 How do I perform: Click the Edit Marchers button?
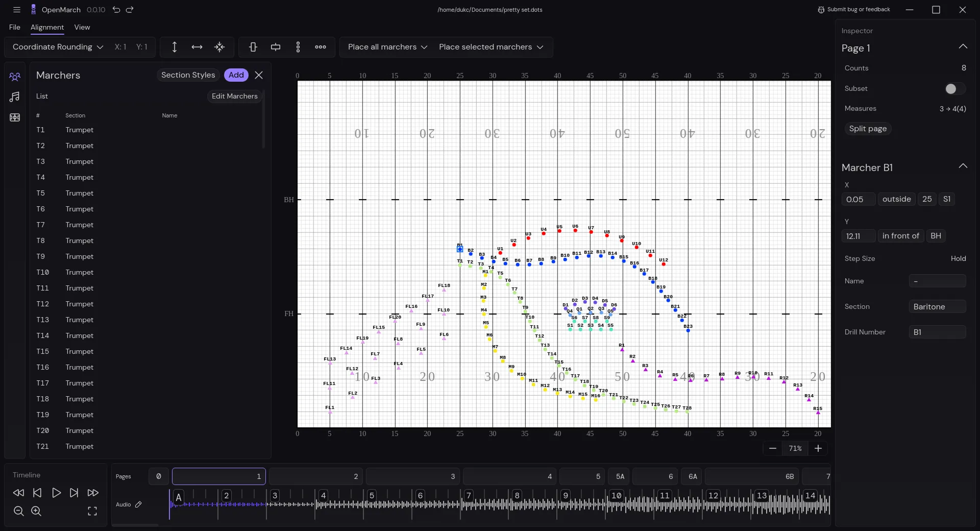coord(234,96)
